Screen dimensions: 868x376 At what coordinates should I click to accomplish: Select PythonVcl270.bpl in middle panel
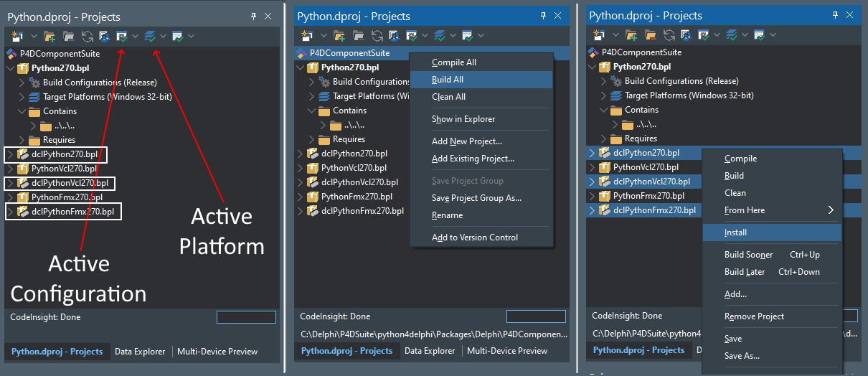[x=354, y=168]
